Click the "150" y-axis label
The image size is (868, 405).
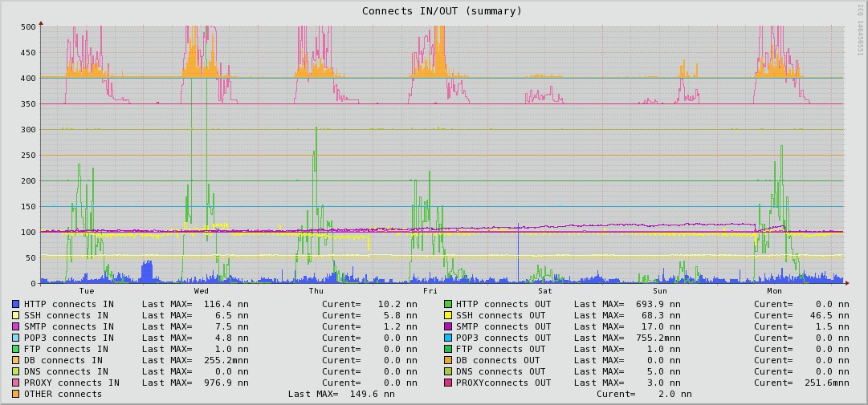point(28,207)
